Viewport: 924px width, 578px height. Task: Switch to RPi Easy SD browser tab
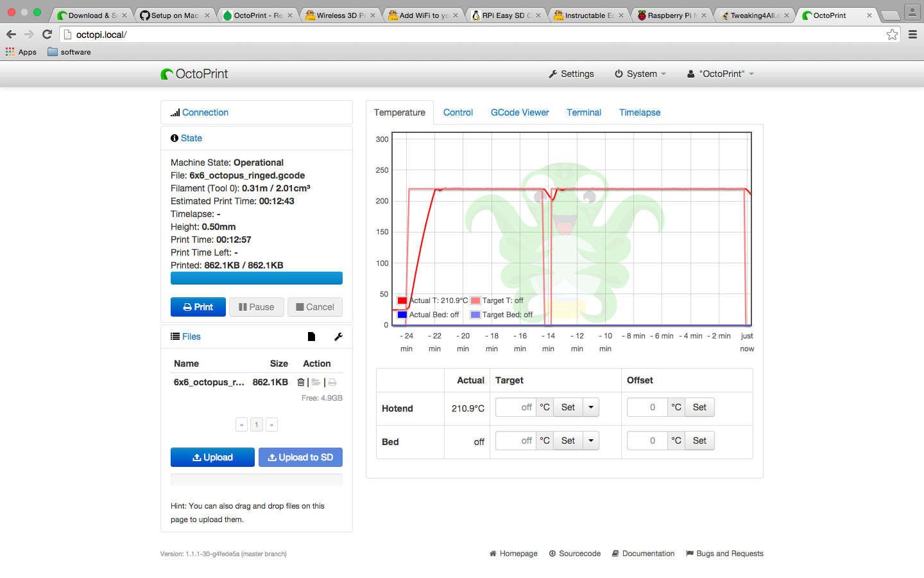pos(506,15)
